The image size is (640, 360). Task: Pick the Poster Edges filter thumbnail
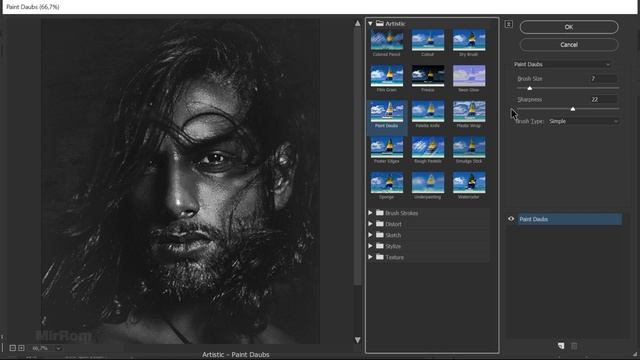(387, 147)
